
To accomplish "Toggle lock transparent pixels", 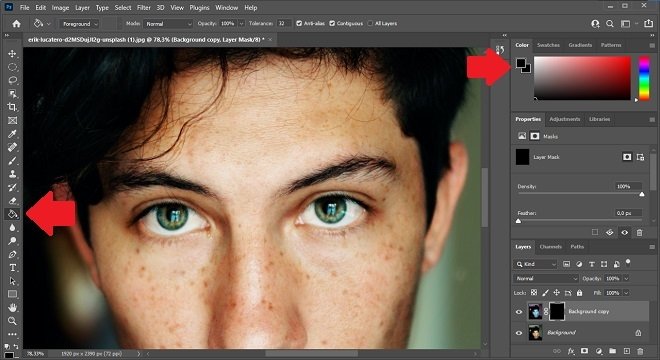I will [534, 293].
